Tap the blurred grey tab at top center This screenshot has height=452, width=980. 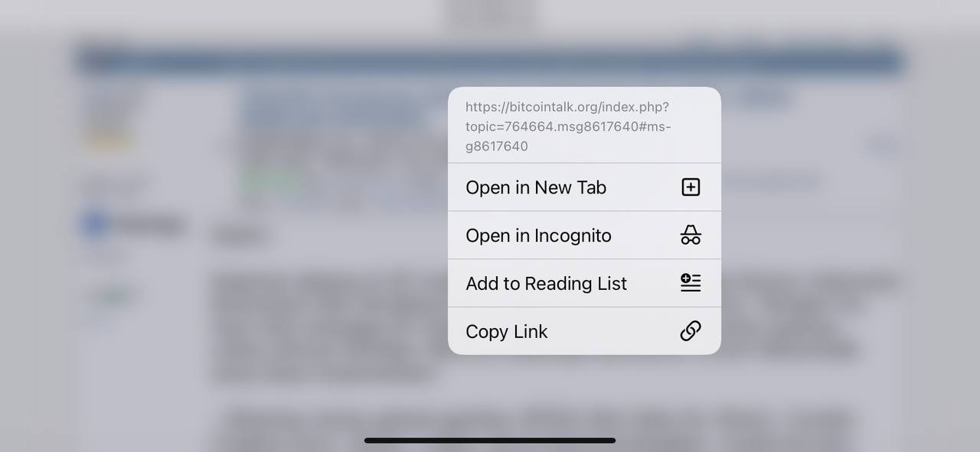pos(490,15)
